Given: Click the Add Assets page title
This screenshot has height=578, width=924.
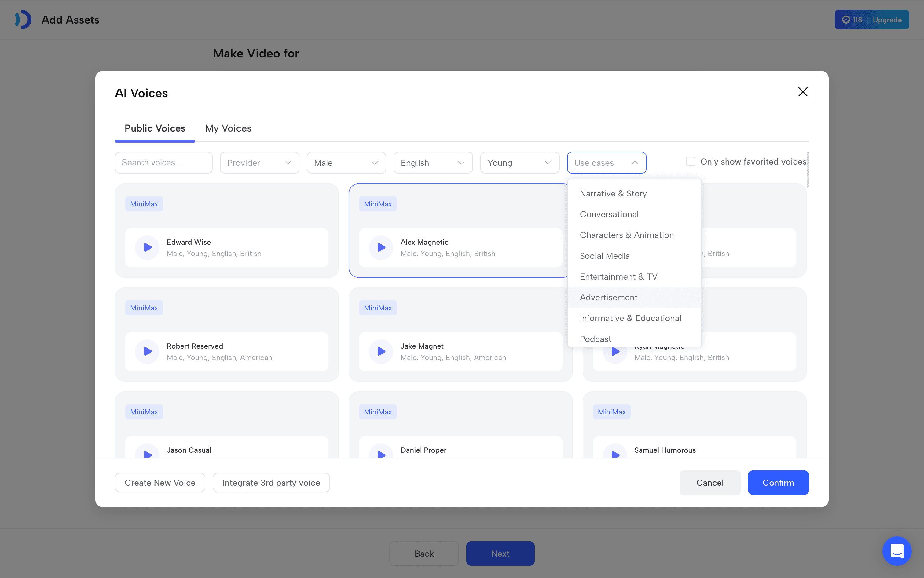Looking at the screenshot, I should coord(70,20).
